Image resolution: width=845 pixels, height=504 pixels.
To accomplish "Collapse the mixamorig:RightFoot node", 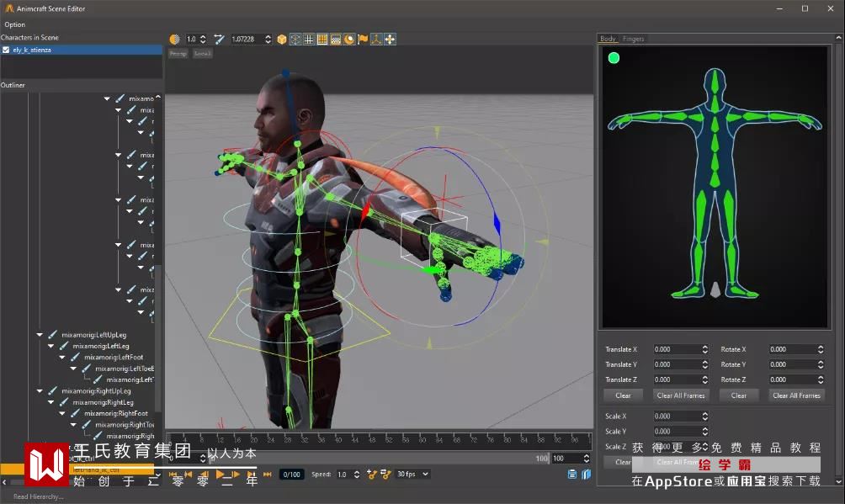I will (x=62, y=413).
